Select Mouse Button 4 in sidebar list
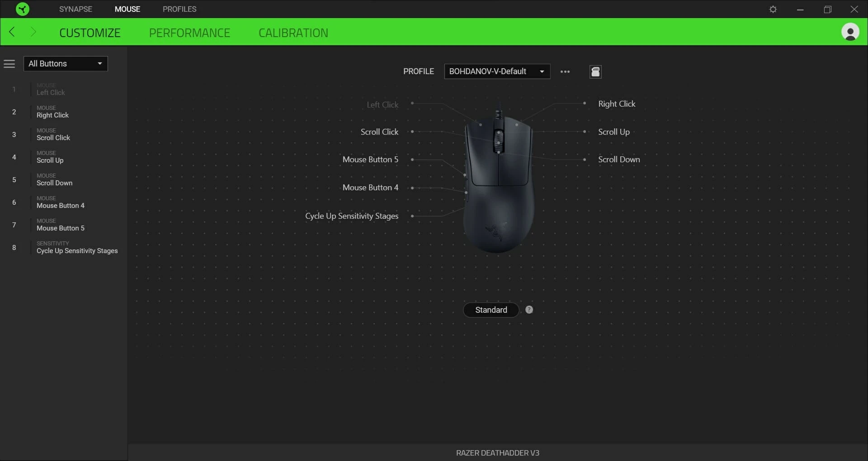The height and width of the screenshot is (461, 868). [x=63, y=202]
